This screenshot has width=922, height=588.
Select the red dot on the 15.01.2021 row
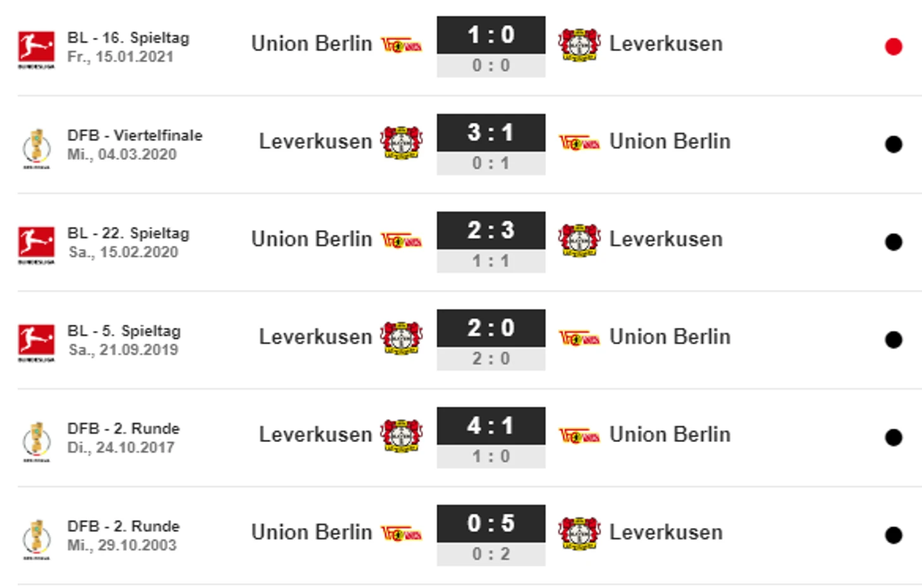(893, 47)
